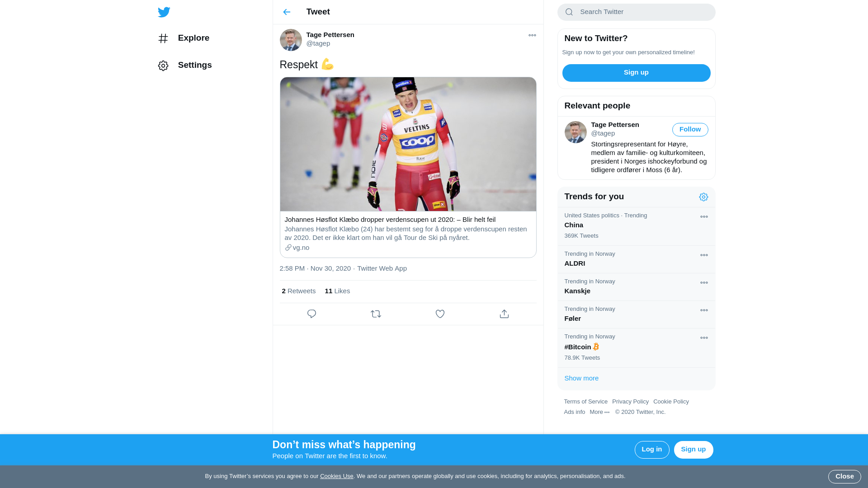Expand the More footer links

pyautogui.click(x=599, y=412)
